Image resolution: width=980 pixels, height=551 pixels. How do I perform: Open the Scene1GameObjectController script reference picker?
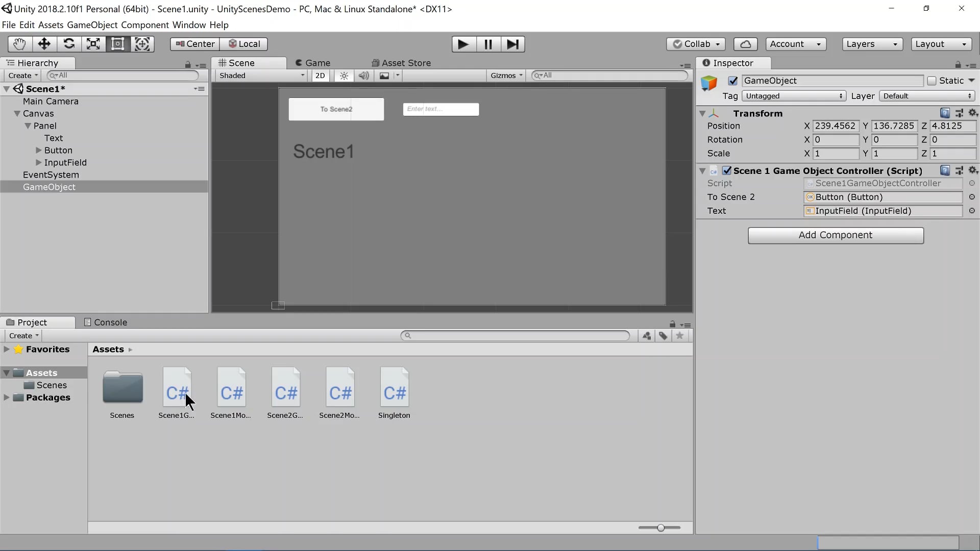point(972,184)
